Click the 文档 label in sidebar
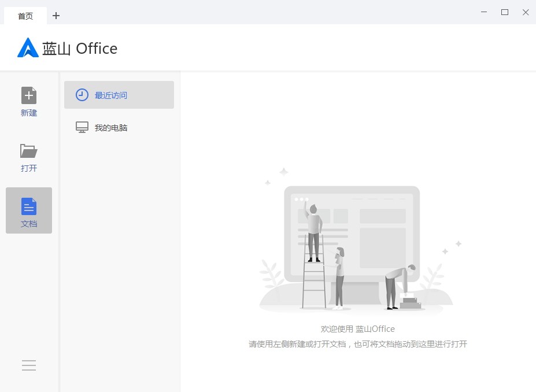 coord(29,224)
